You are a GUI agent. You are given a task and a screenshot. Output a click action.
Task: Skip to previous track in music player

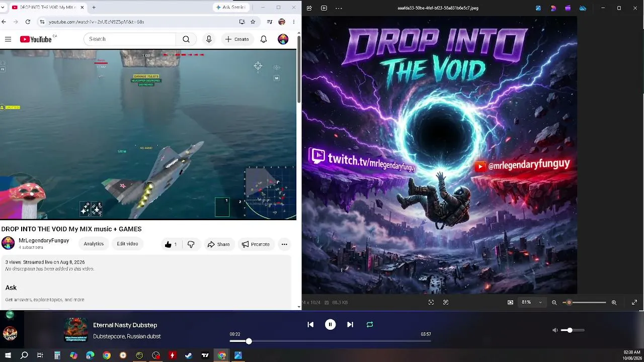[310, 325]
